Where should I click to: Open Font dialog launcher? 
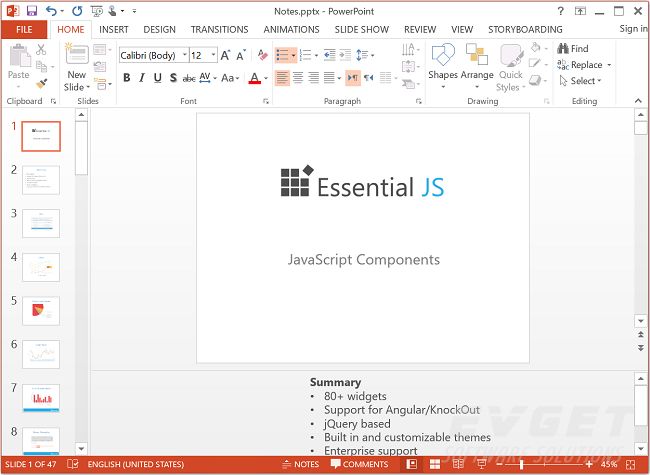click(266, 101)
